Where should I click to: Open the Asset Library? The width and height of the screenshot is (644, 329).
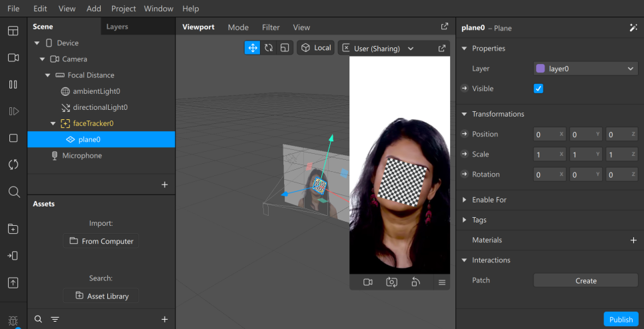pyautogui.click(x=101, y=296)
